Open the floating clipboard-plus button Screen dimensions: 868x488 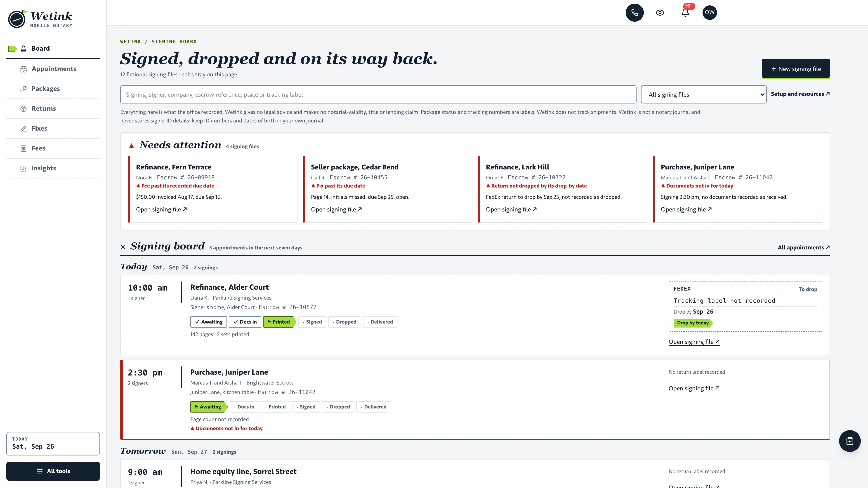pos(849,441)
